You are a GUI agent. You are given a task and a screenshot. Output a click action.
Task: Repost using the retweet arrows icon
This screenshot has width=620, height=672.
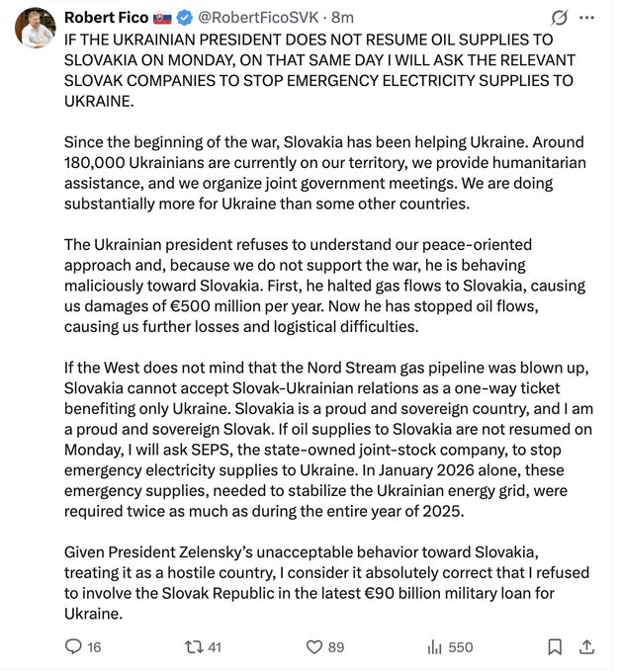[193, 647]
